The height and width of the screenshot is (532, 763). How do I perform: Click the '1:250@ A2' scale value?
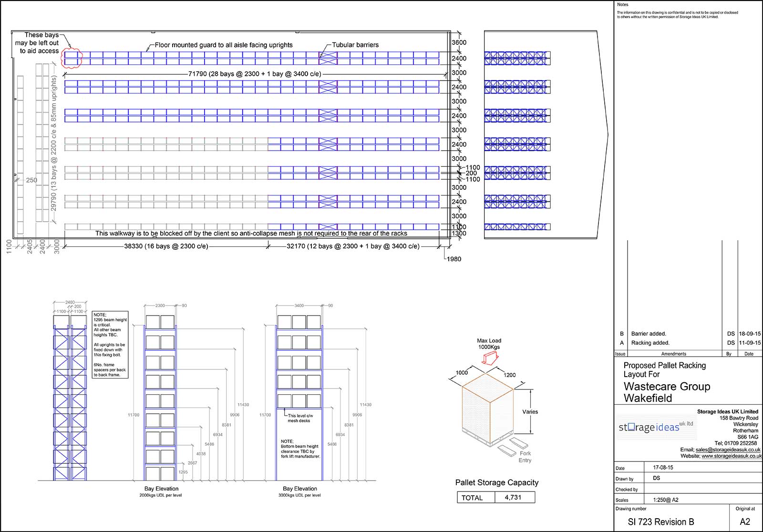666,500
